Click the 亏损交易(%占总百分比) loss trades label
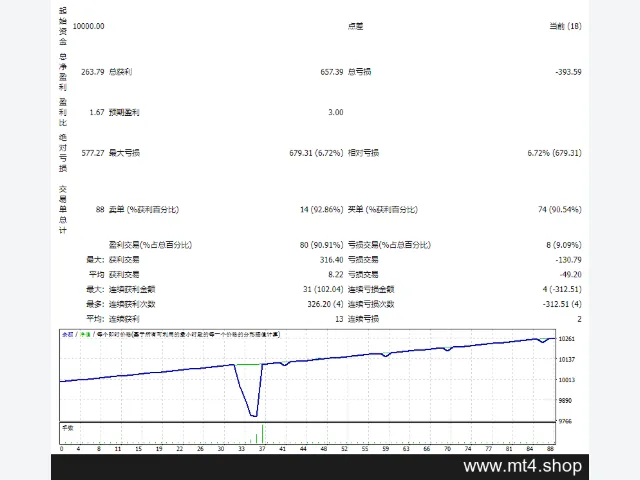 click(389, 245)
